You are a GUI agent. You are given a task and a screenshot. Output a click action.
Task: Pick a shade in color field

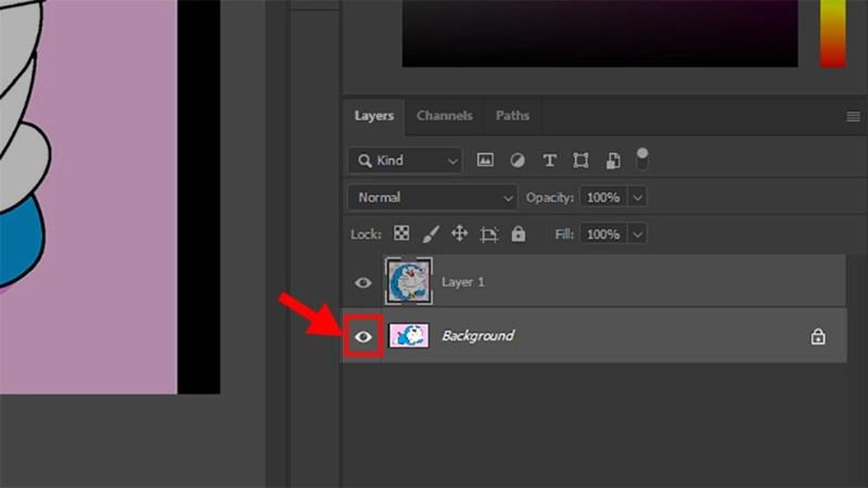click(x=600, y=33)
